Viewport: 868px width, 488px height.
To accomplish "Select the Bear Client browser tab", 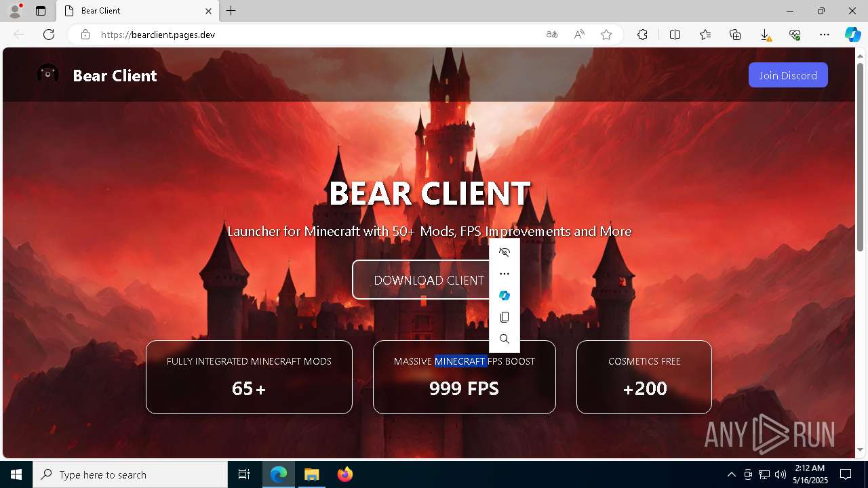I will [x=138, y=11].
